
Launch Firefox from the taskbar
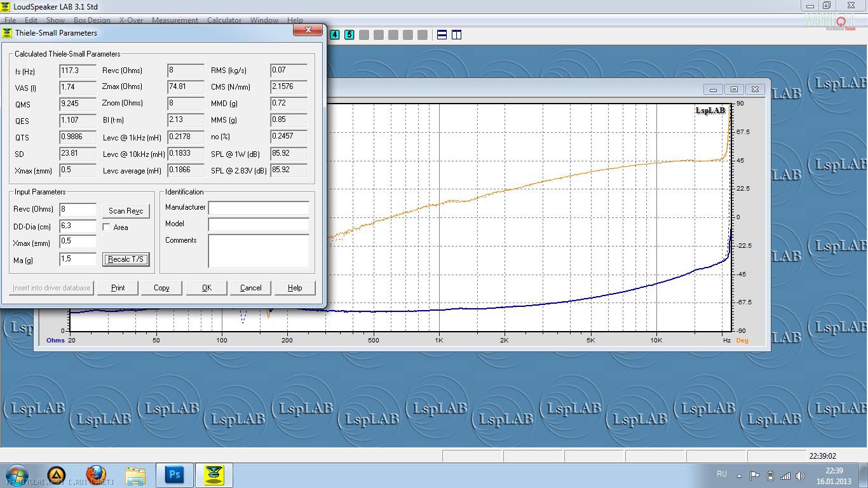96,475
